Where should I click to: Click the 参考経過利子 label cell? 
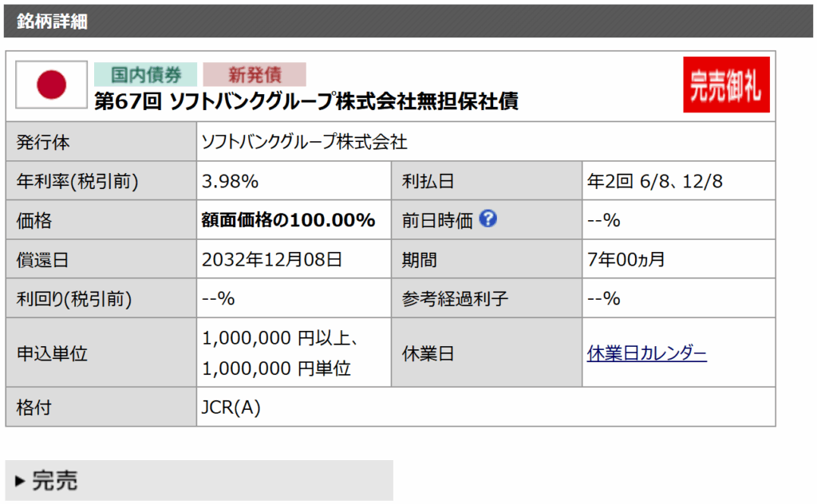[x=456, y=298]
